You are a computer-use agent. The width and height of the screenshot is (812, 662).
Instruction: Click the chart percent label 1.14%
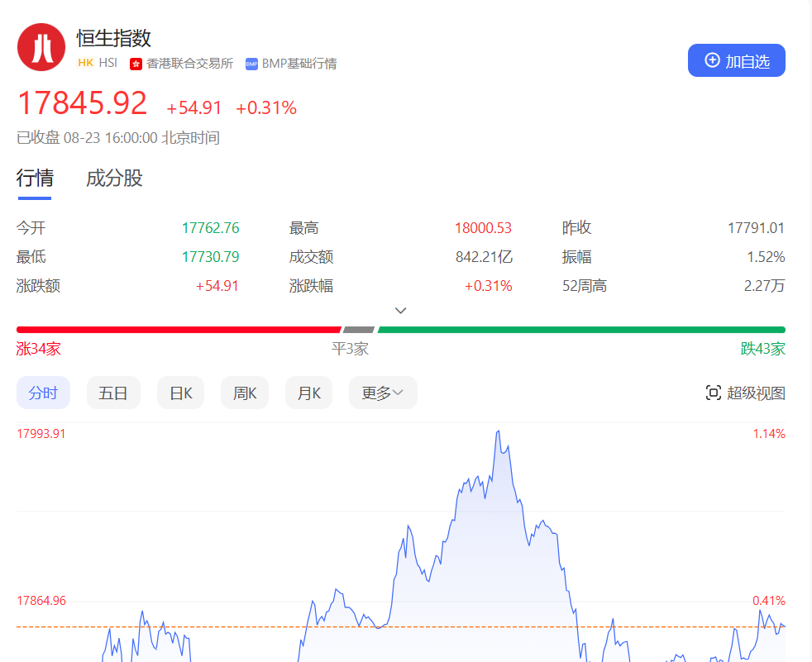(769, 434)
